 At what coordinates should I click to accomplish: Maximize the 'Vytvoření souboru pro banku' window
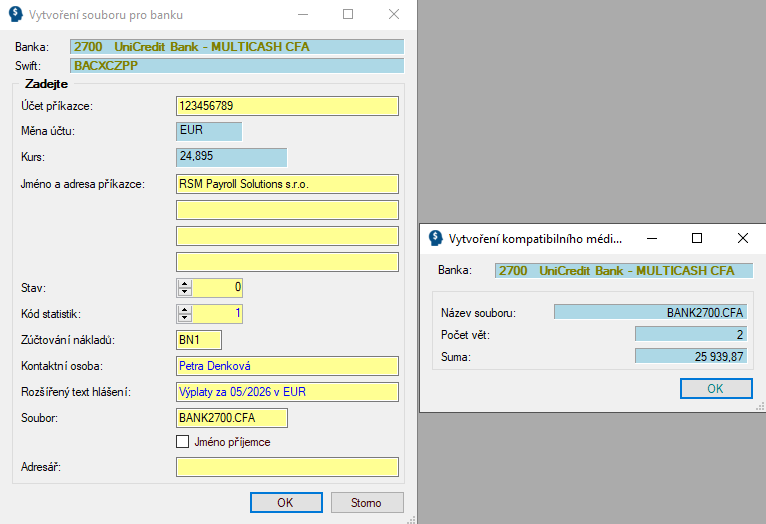pyautogui.click(x=348, y=15)
